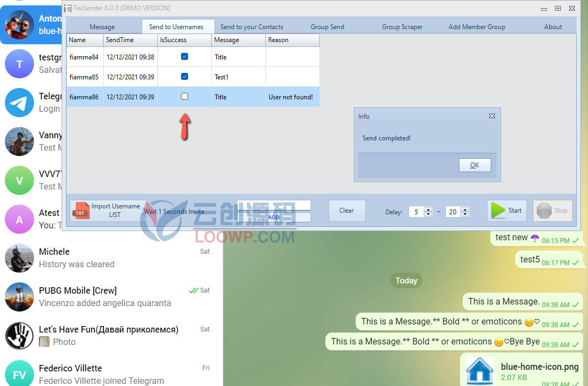Click the Start button label
The height and width of the screenshot is (386, 588).
pos(515,211)
